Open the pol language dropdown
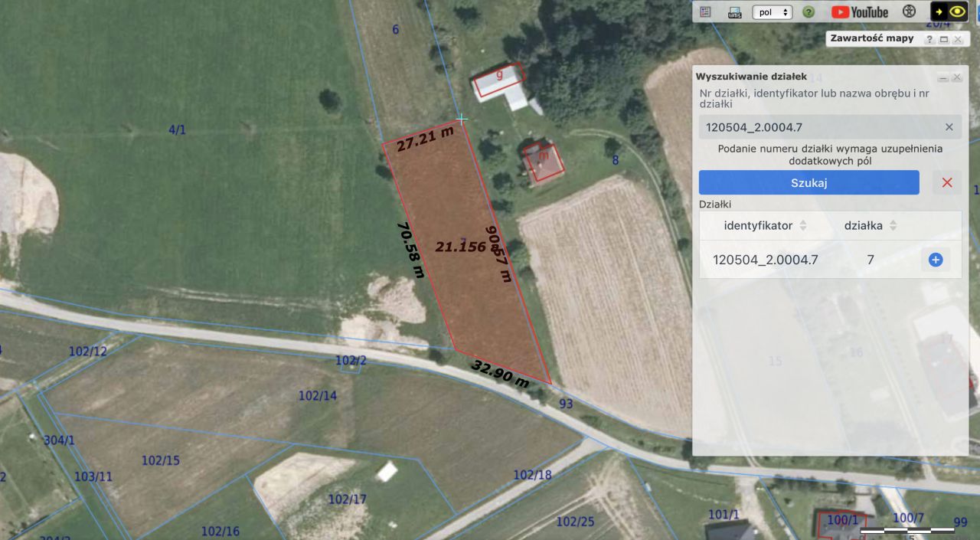The image size is (980, 540). pos(772,12)
